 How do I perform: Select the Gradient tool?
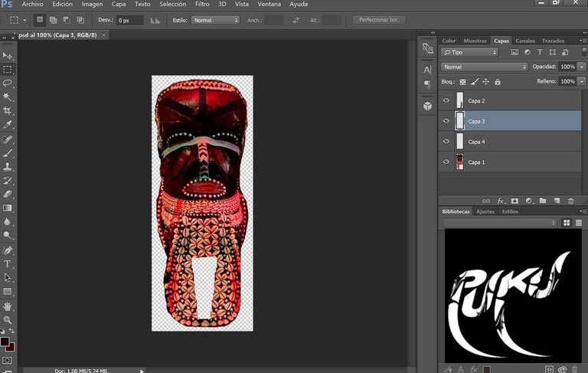(x=7, y=208)
